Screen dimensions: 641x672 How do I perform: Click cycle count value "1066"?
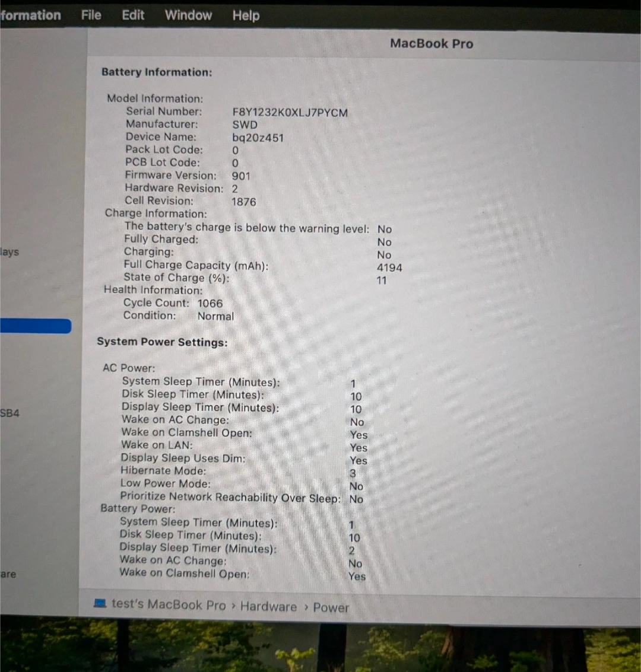tap(210, 303)
